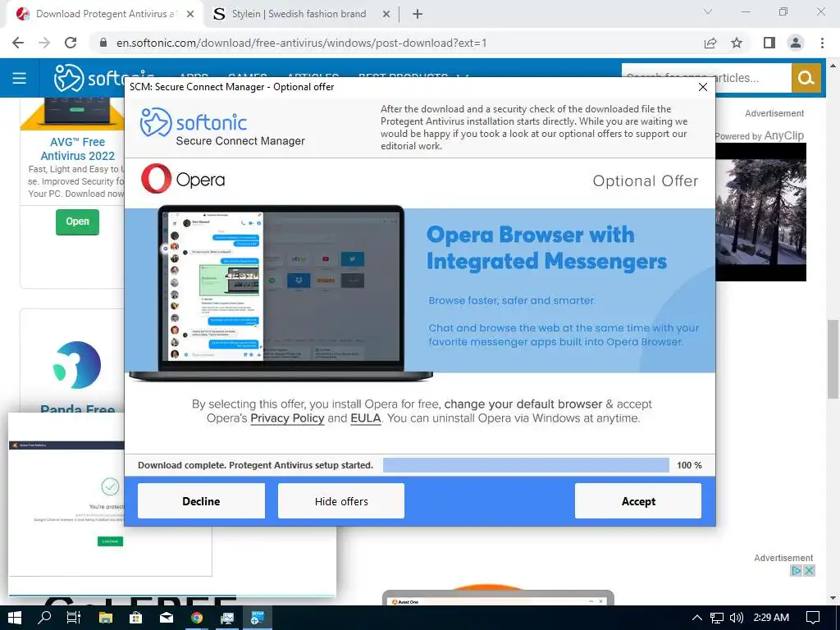Decline the Opera optional offer

(201, 501)
